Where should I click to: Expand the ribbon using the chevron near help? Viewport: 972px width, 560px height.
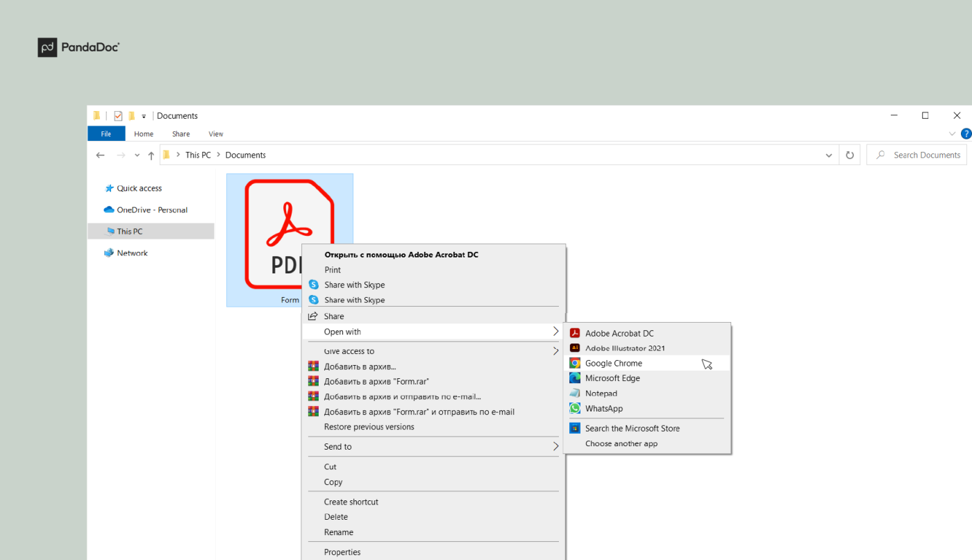(x=952, y=134)
